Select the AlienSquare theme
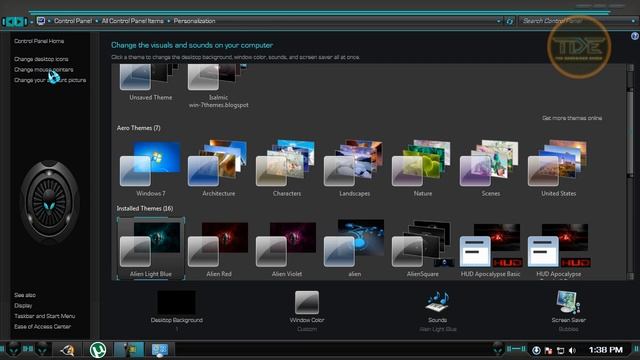 click(422, 249)
